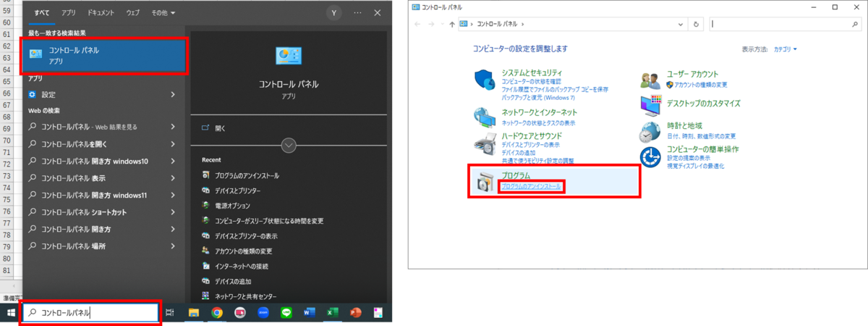Click the ハードウェアとサウンド printer icon
Screen dimensions: 868x326
coord(484,143)
